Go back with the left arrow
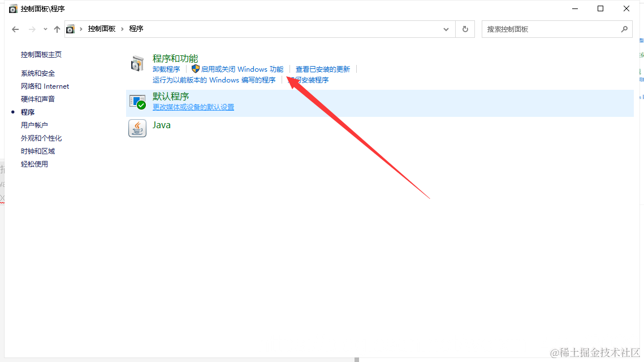The height and width of the screenshot is (362, 644). 15,29
